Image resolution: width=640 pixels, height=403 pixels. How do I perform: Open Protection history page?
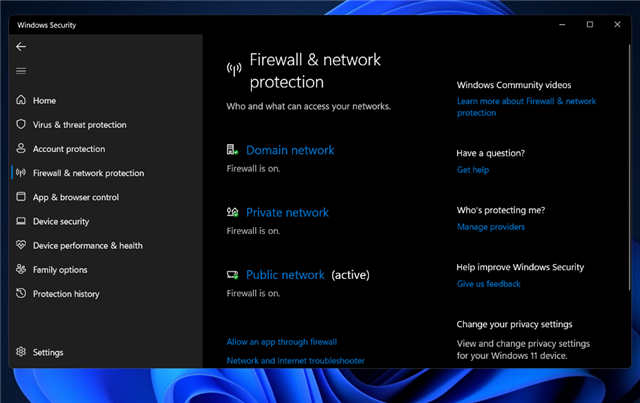tap(66, 294)
